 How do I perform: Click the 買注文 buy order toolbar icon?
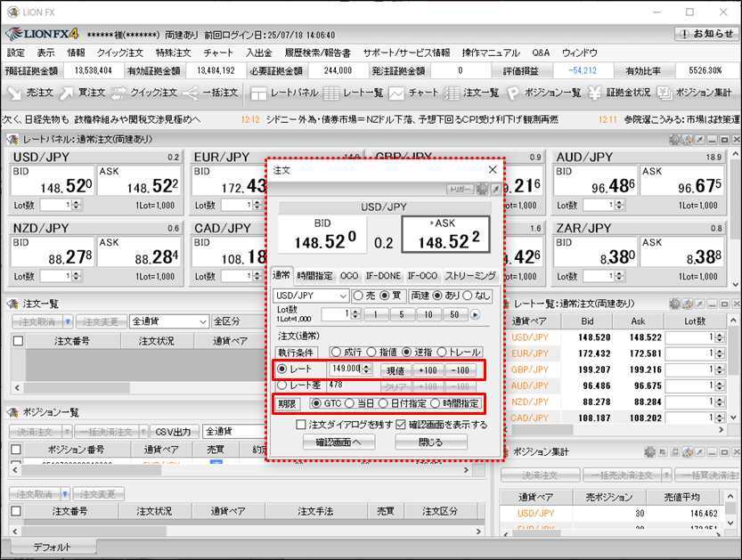tap(86, 93)
